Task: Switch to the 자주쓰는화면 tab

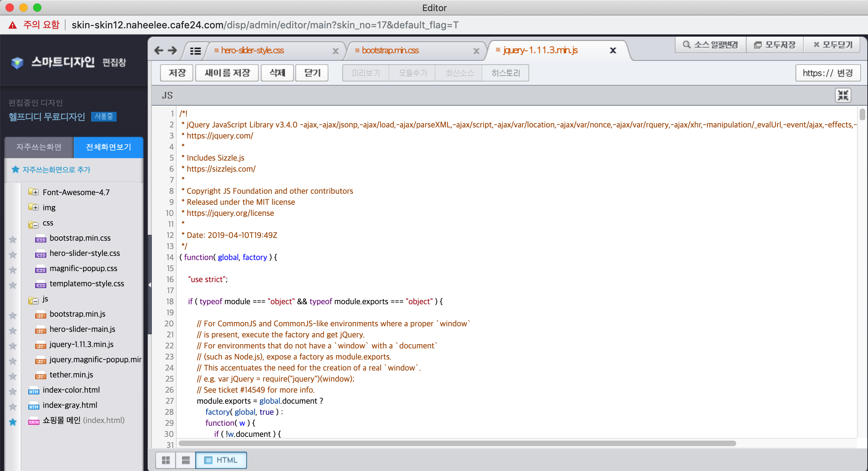Action: (39, 147)
